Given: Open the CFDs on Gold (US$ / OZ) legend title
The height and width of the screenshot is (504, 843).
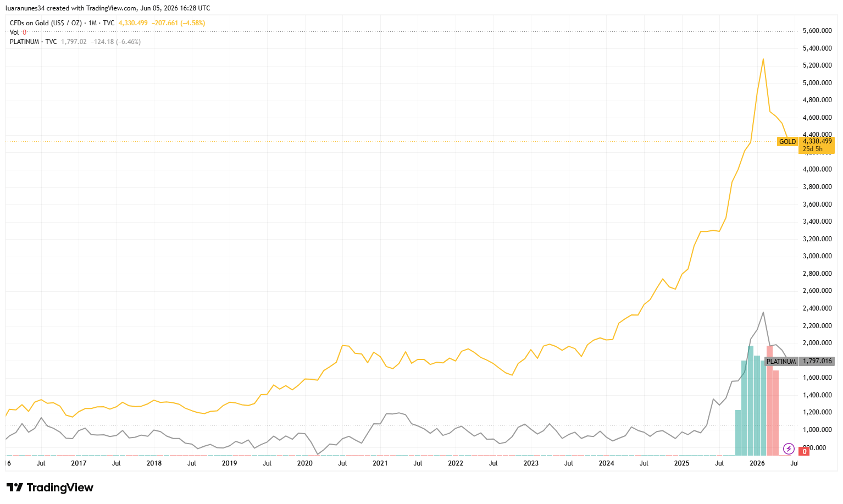Looking at the screenshot, I should click(x=46, y=23).
